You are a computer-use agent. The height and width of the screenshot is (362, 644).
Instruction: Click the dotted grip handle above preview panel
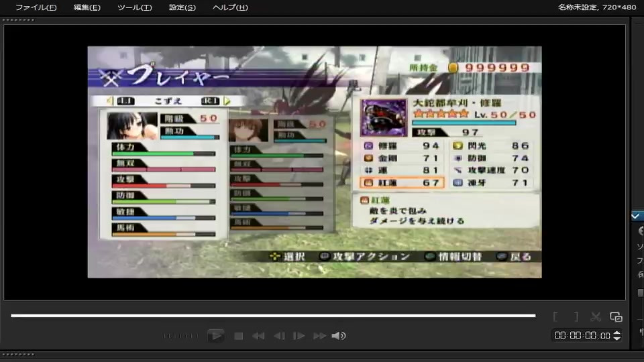click(x=19, y=19)
